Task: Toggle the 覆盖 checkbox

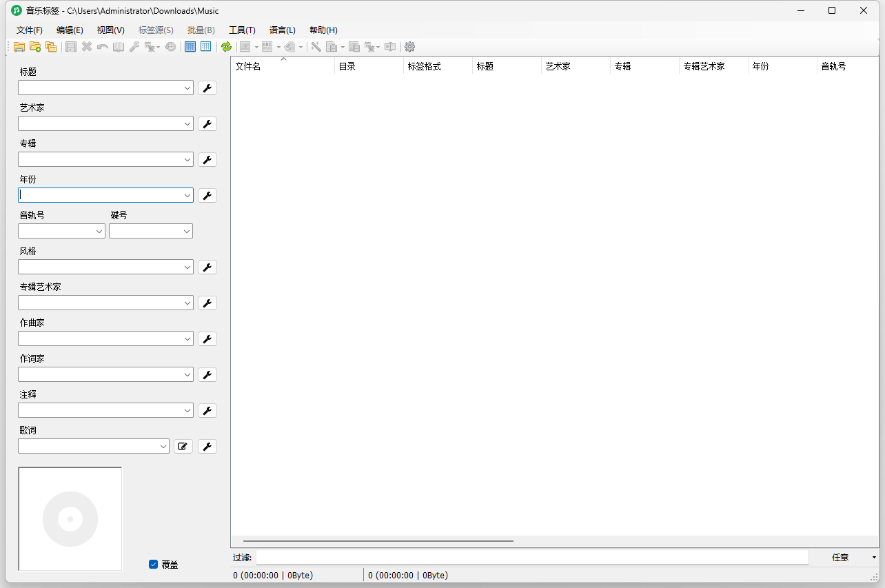Action: click(154, 565)
